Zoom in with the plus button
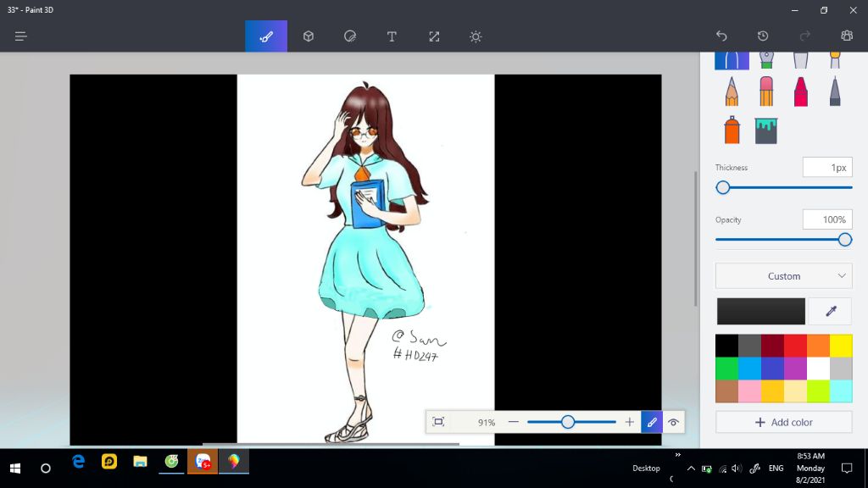 coord(630,422)
